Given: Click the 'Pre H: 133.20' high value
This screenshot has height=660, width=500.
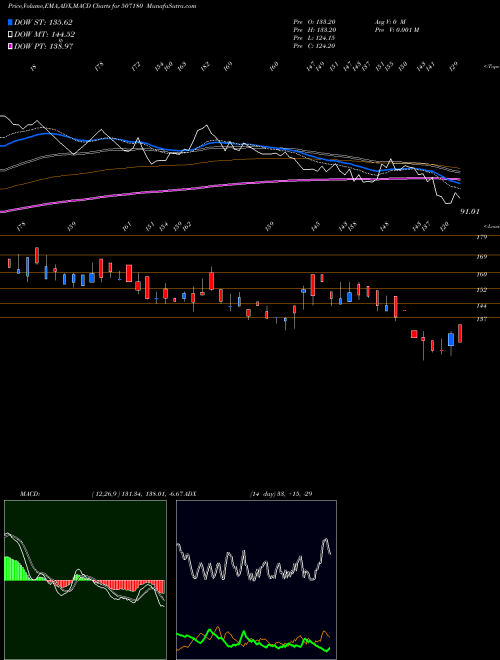Looking at the screenshot, I should click(314, 30).
